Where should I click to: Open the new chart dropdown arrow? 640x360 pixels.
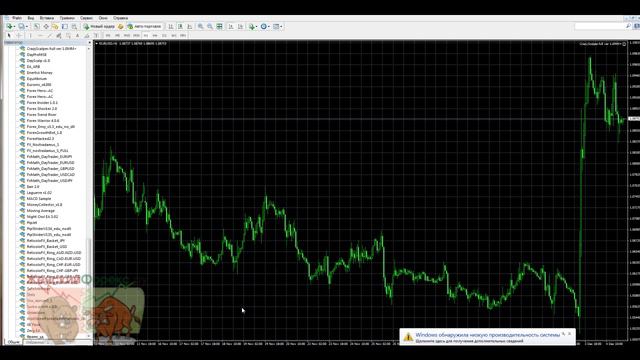click(14, 27)
